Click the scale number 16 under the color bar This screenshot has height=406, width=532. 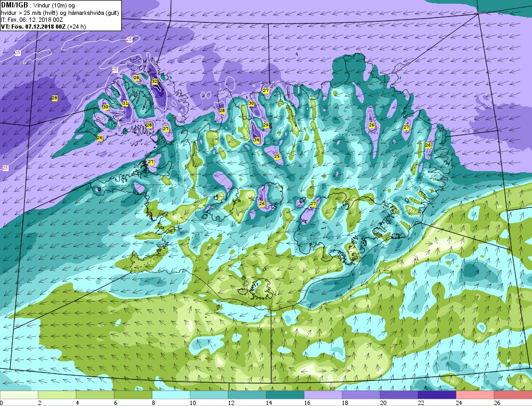[x=307, y=403]
